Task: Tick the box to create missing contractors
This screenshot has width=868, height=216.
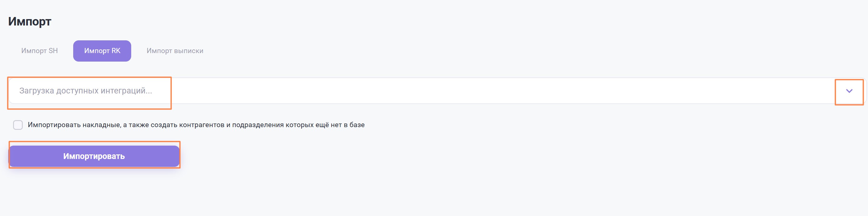Action: click(x=18, y=125)
